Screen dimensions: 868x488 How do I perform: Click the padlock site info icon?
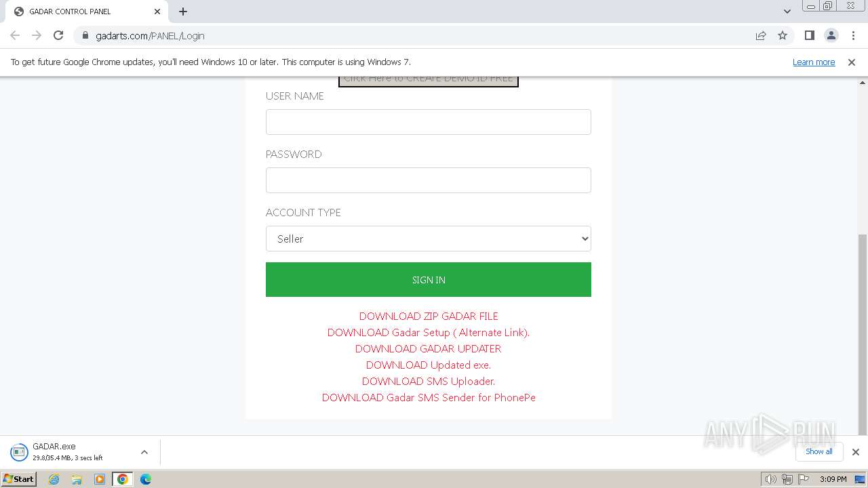85,35
